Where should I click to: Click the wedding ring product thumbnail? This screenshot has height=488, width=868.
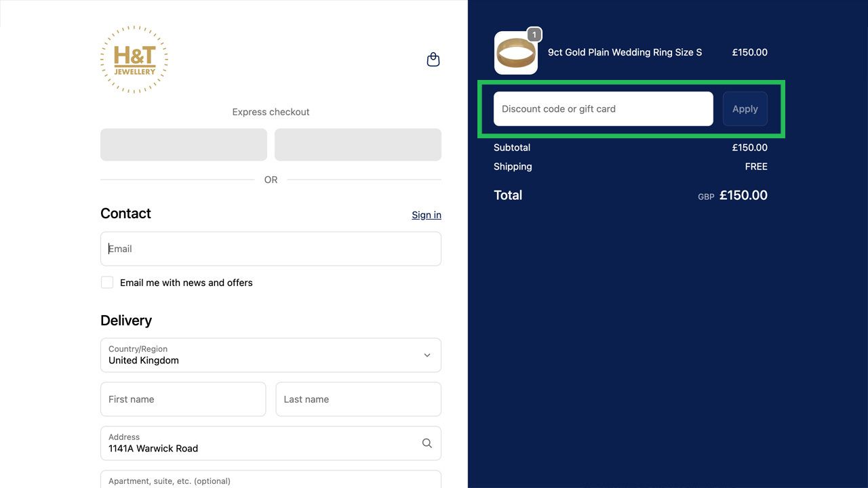click(x=516, y=52)
